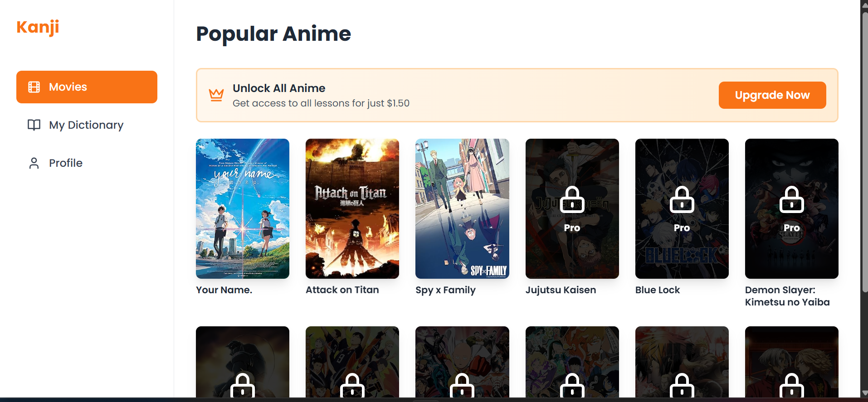Click the 'Your Name.' title text
This screenshot has width=868, height=402.
[x=224, y=290]
